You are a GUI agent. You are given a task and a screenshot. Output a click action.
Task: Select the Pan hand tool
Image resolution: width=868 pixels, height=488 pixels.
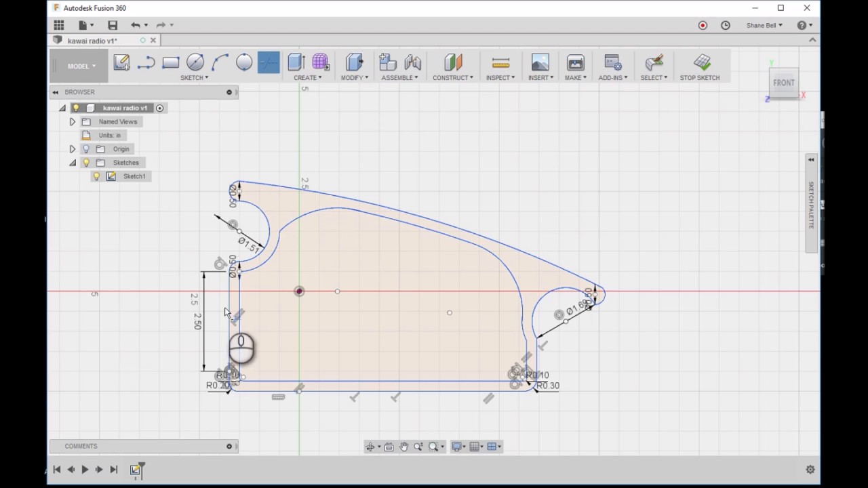point(404,447)
